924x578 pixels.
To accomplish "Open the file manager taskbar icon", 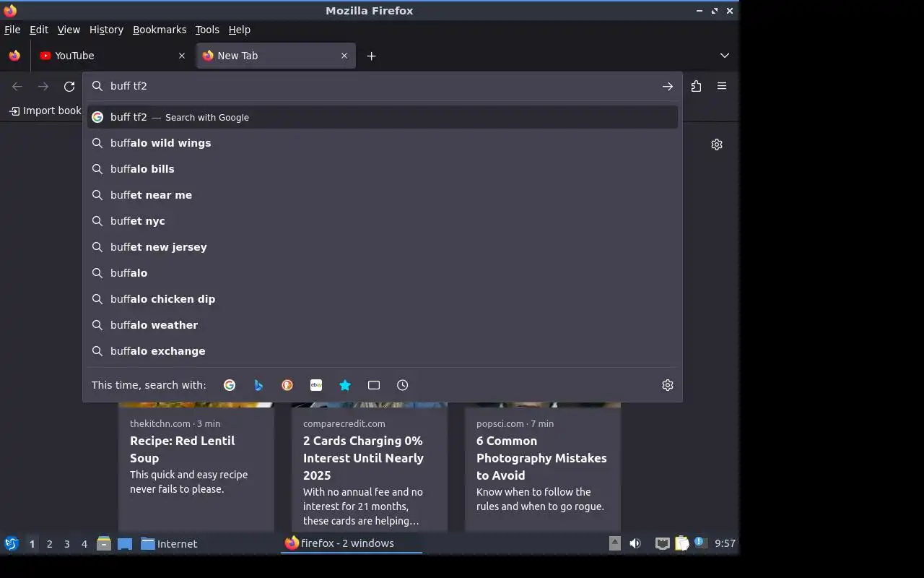I will tap(104, 543).
